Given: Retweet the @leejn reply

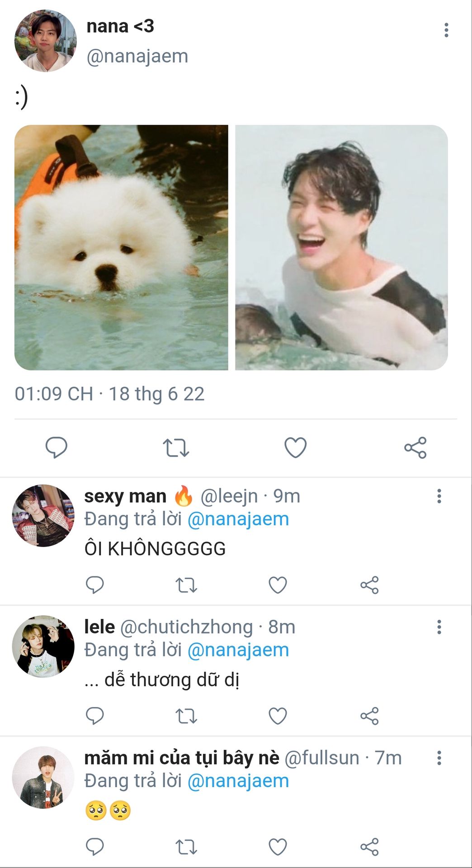Looking at the screenshot, I should click(x=186, y=585).
